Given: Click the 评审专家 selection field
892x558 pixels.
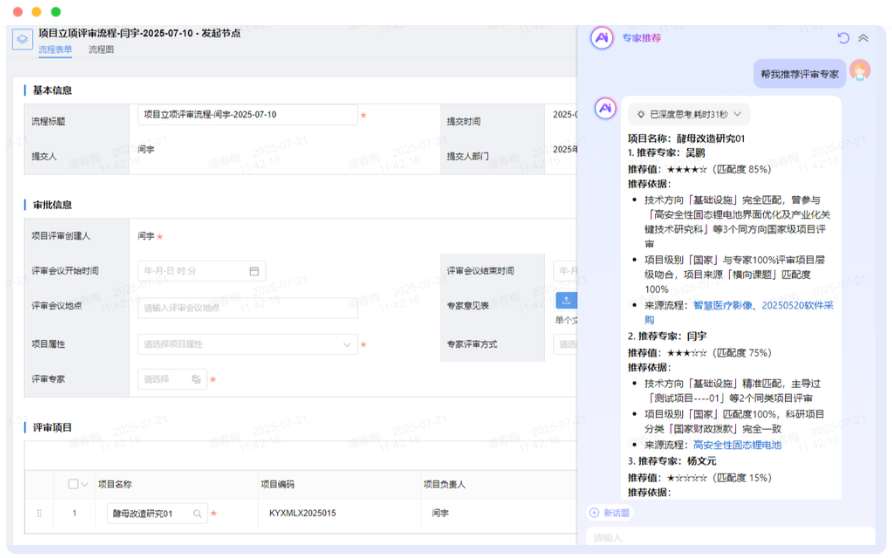Looking at the screenshot, I should (172, 379).
